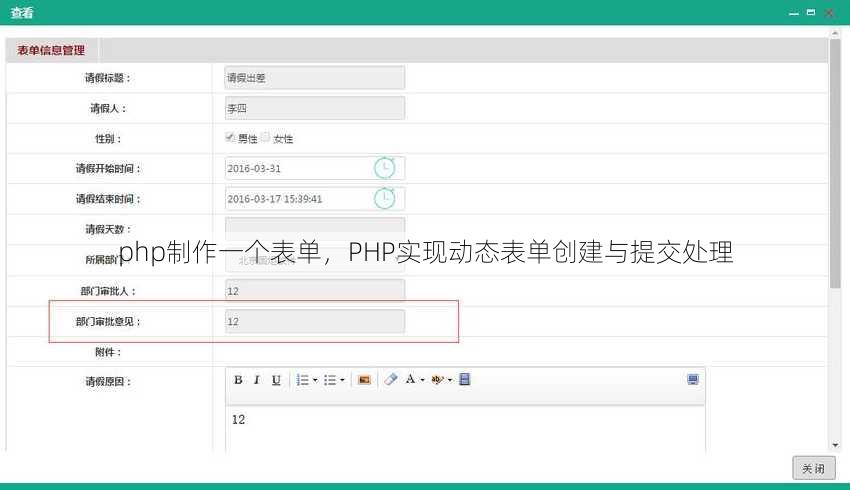Click the 请假结束时间 datetime field

315,198
